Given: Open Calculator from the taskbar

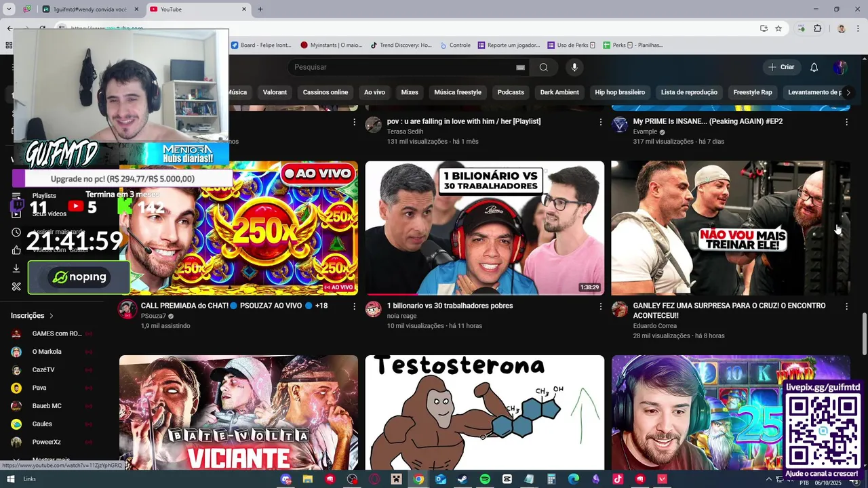Looking at the screenshot, I should [551, 479].
